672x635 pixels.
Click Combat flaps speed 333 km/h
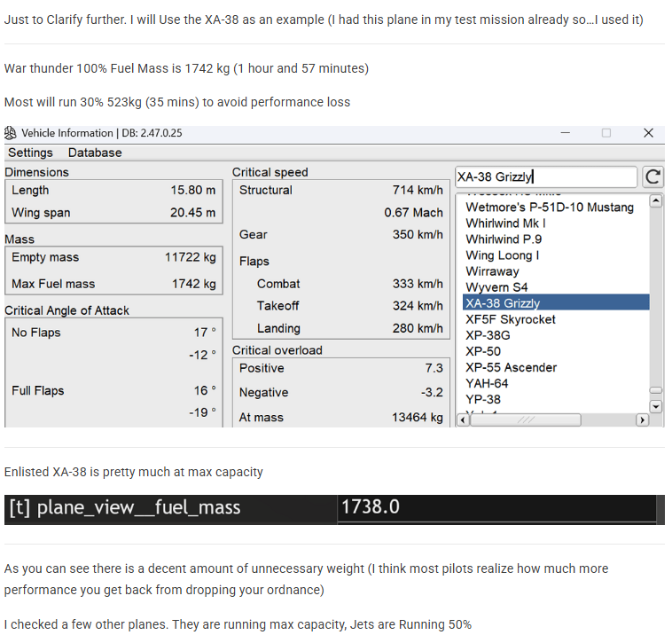pyautogui.click(x=418, y=284)
